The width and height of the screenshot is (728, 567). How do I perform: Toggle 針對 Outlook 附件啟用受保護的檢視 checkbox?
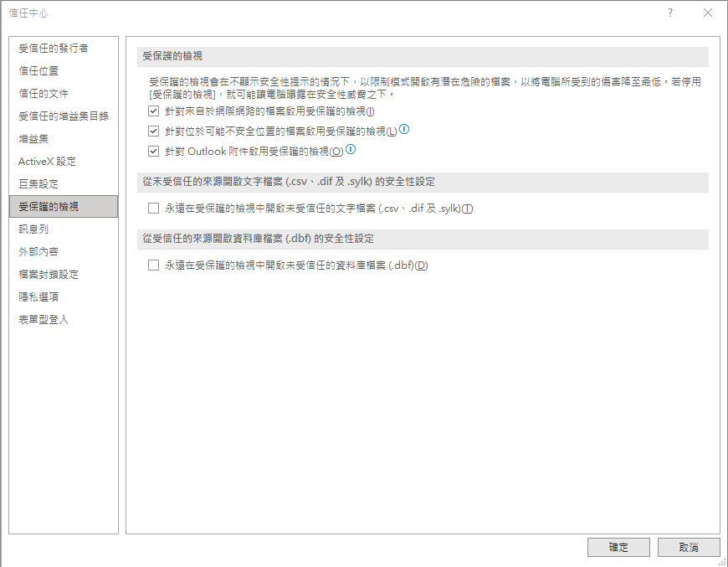[153, 151]
